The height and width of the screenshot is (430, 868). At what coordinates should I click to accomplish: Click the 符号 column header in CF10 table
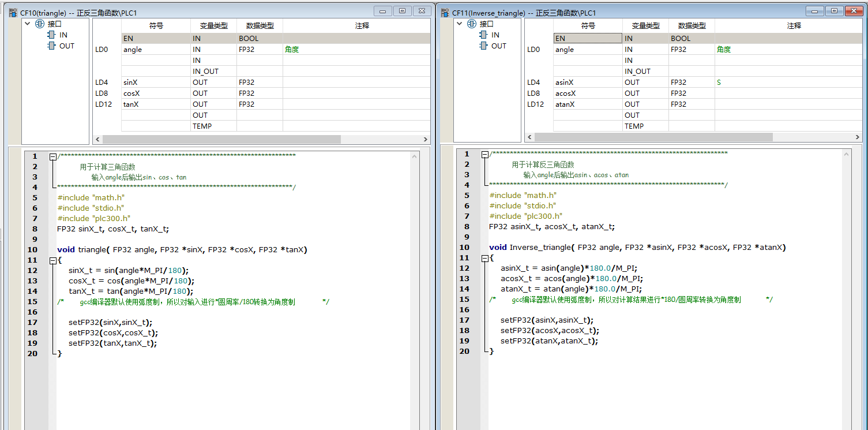156,26
